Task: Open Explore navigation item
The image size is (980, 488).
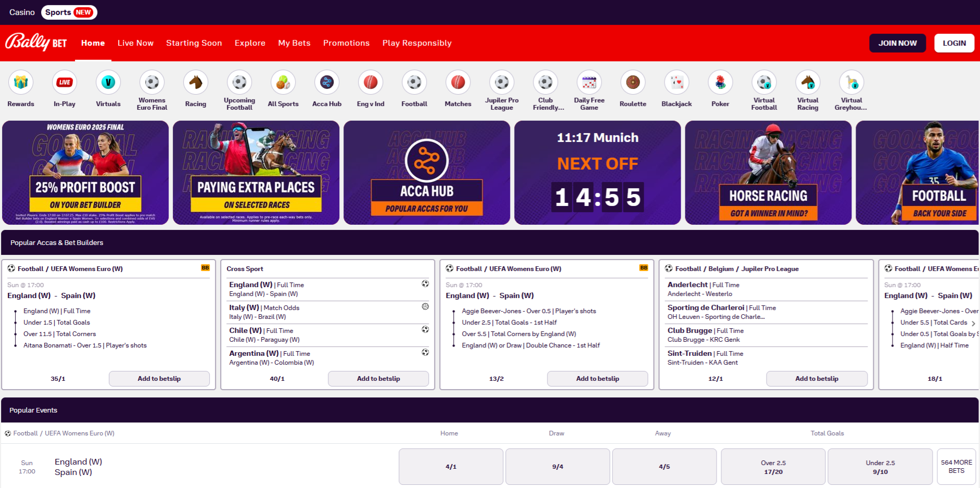Action: (x=250, y=43)
